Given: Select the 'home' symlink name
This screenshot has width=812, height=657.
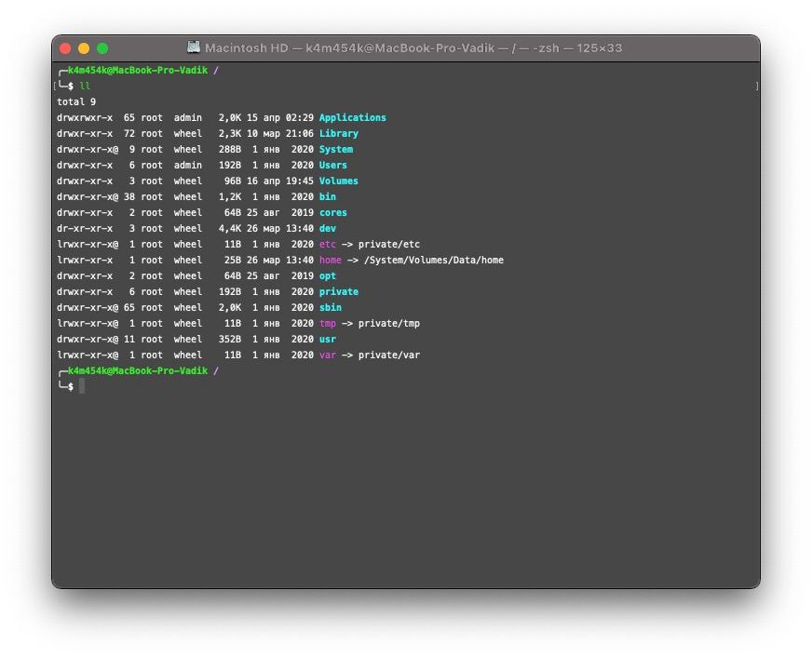Looking at the screenshot, I should click(x=331, y=261).
